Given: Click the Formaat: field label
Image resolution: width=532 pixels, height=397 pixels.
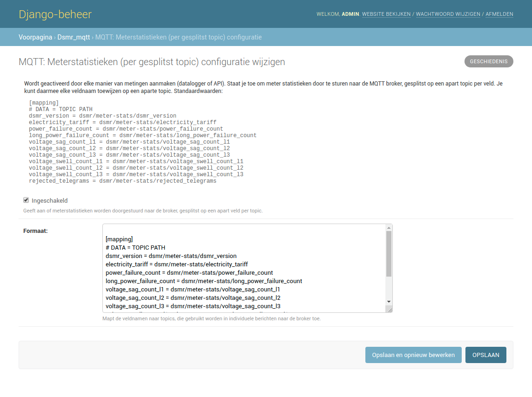Looking at the screenshot, I should pyautogui.click(x=35, y=231).
